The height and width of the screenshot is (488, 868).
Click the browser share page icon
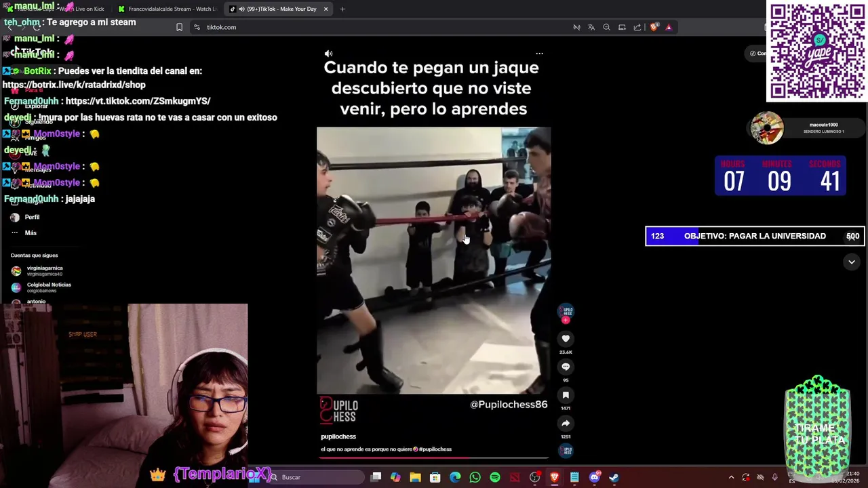(x=637, y=27)
